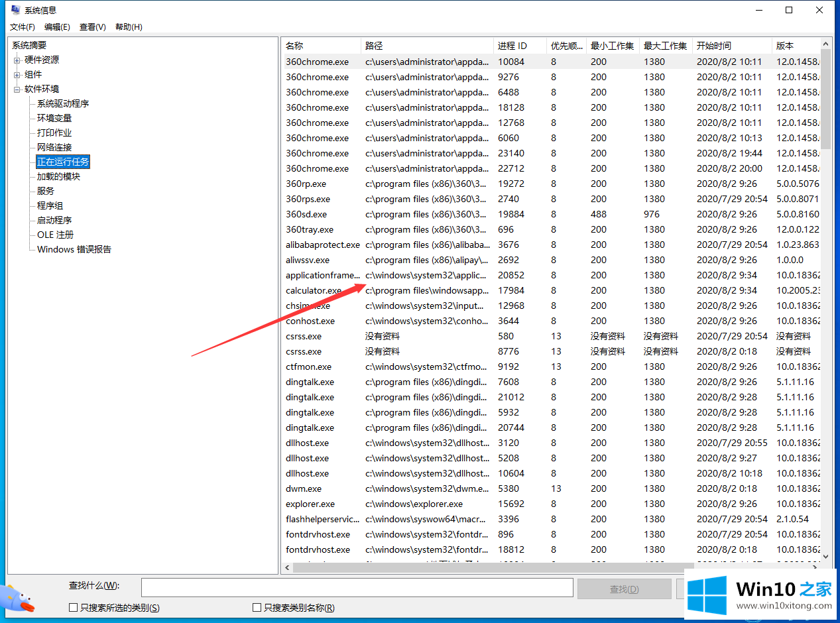The width and height of the screenshot is (840, 623).
Task: Click the 查找(D) button
Action: click(624, 589)
